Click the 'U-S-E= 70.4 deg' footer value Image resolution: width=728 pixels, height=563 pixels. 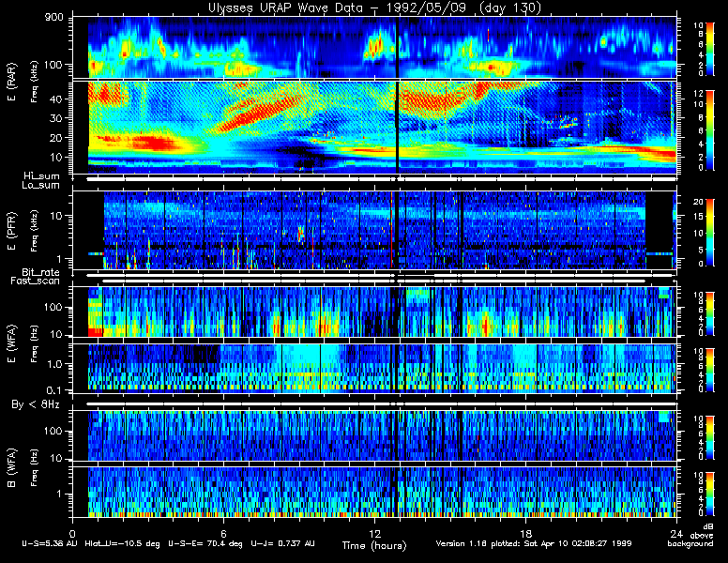pyautogui.click(x=206, y=543)
